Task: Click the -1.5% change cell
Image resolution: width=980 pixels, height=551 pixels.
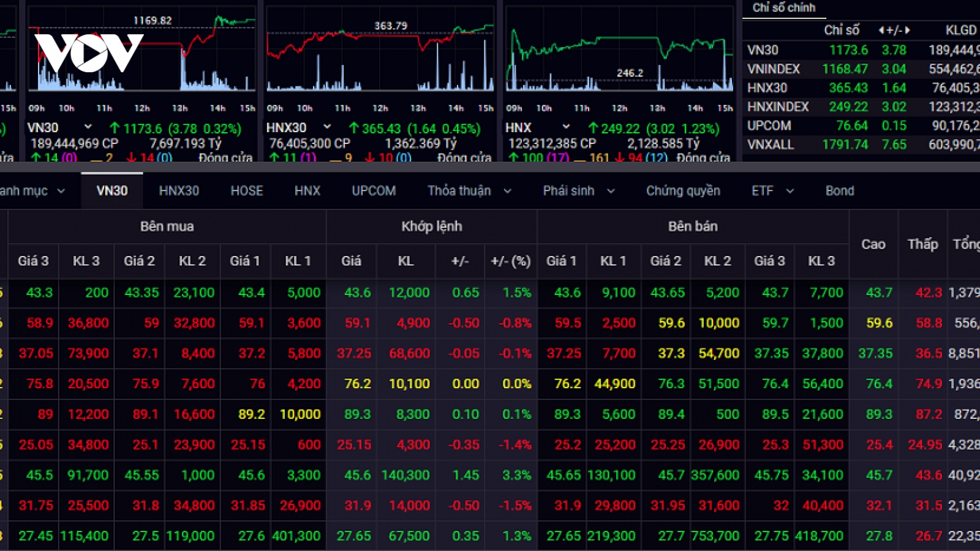Action: 514,506
